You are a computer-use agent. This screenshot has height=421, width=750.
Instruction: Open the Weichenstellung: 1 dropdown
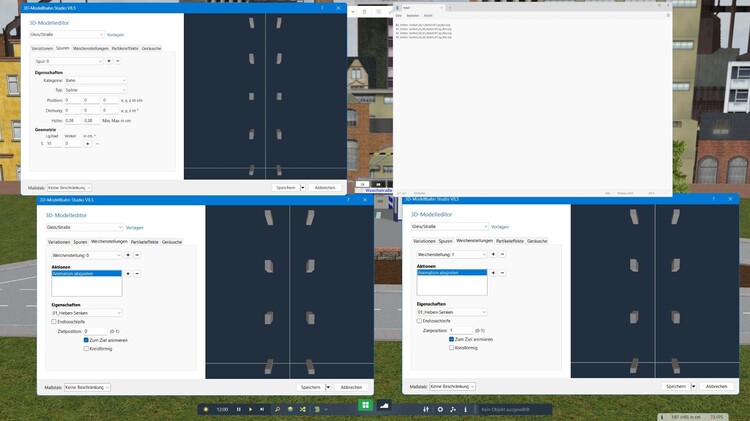(x=451, y=255)
